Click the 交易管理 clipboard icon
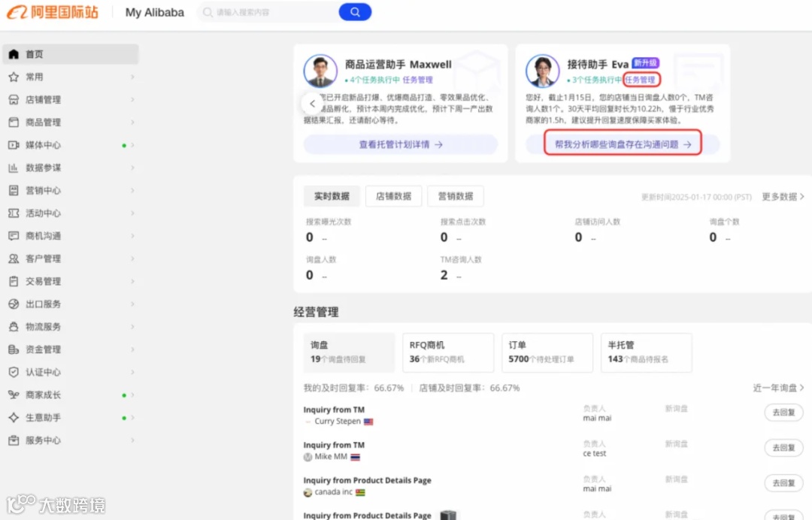 pyautogui.click(x=14, y=282)
